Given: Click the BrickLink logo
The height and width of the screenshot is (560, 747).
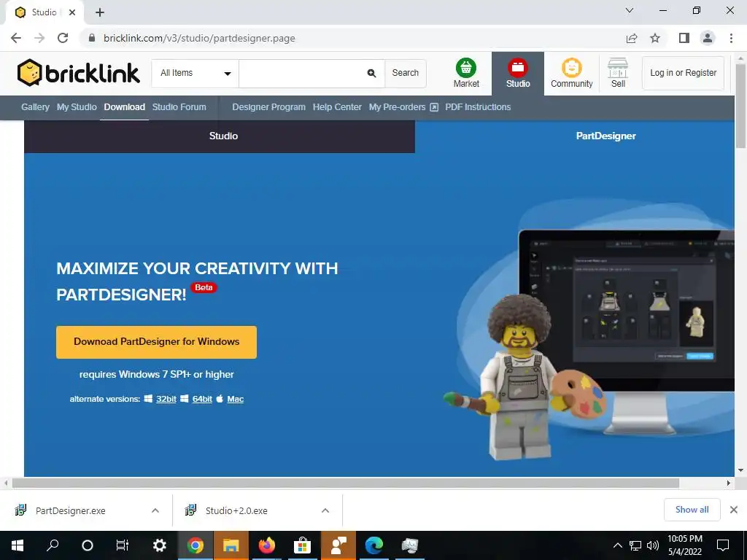Looking at the screenshot, I should click(79, 73).
